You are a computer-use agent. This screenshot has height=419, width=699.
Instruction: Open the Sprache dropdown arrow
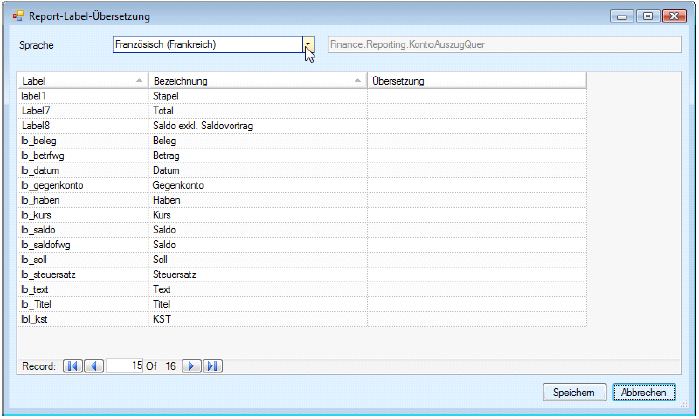(x=308, y=45)
